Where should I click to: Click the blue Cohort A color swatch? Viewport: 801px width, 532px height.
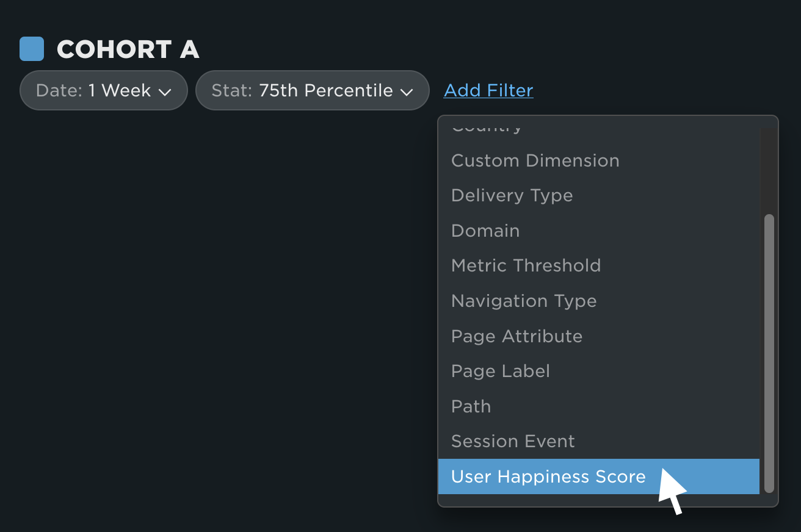pos(32,49)
